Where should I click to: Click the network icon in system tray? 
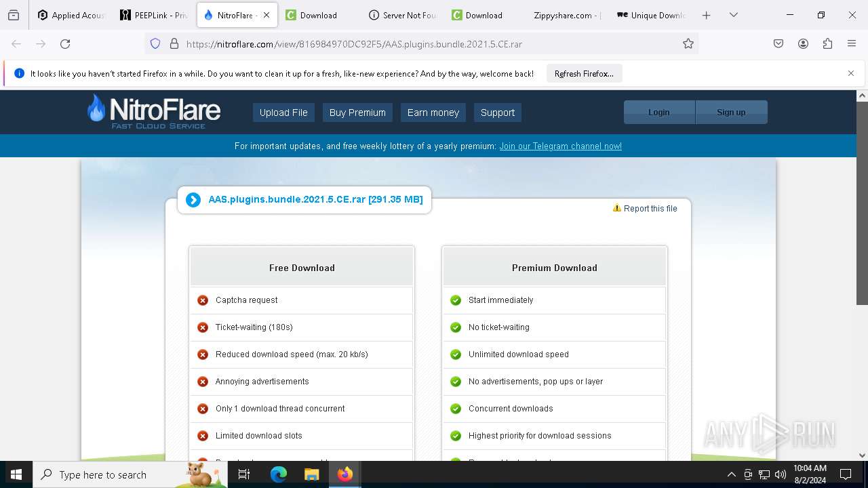pyautogui.click(x=764, y=474)
